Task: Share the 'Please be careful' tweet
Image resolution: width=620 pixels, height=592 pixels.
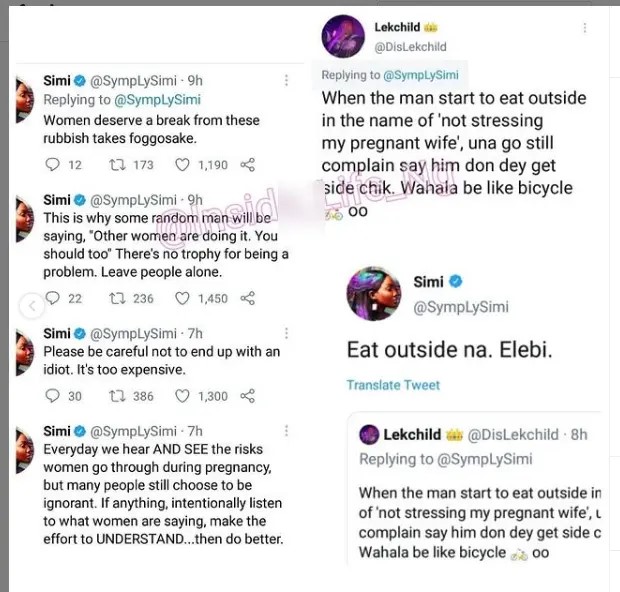Action: coord(249,396)
